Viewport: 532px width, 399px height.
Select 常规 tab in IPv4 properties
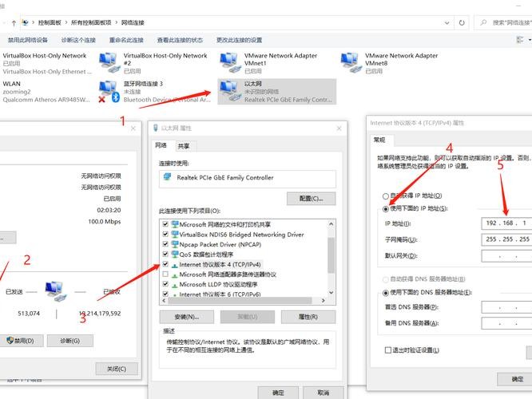[379, 140]
